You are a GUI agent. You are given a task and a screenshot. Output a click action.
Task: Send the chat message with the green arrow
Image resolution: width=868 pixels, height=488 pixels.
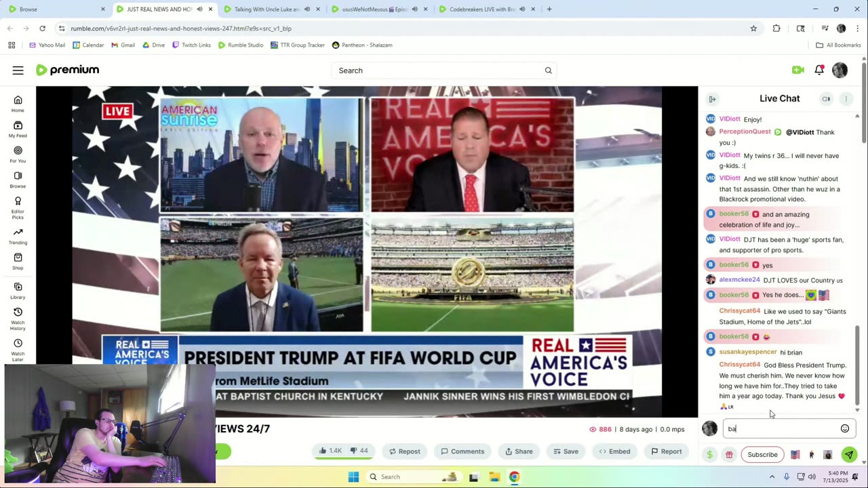tap(848, 455)
